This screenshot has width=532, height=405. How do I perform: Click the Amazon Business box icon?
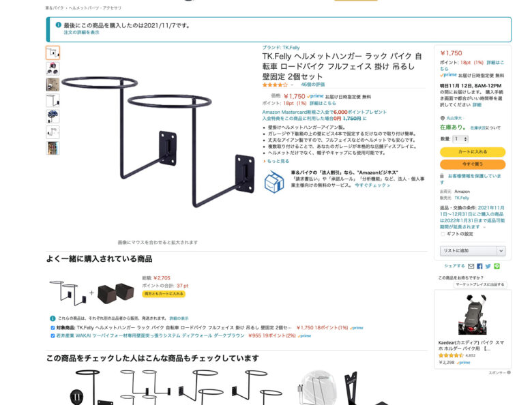click(x=274, y=182)
